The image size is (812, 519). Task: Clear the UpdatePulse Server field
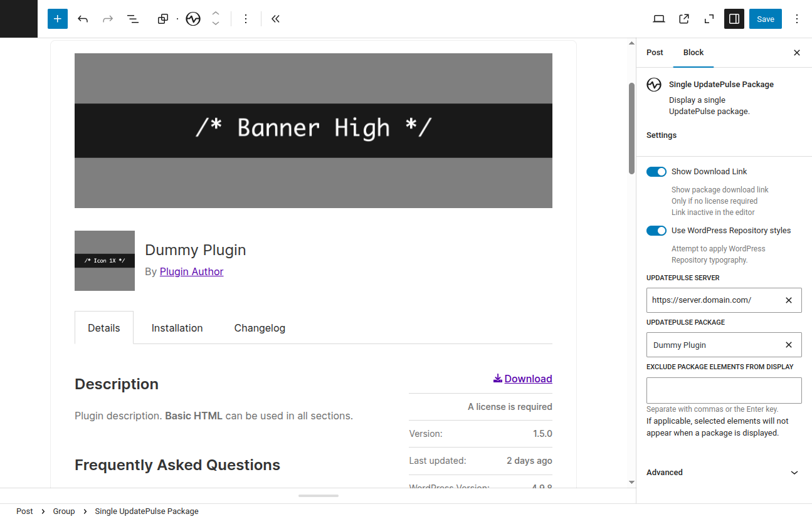[789, 300]
